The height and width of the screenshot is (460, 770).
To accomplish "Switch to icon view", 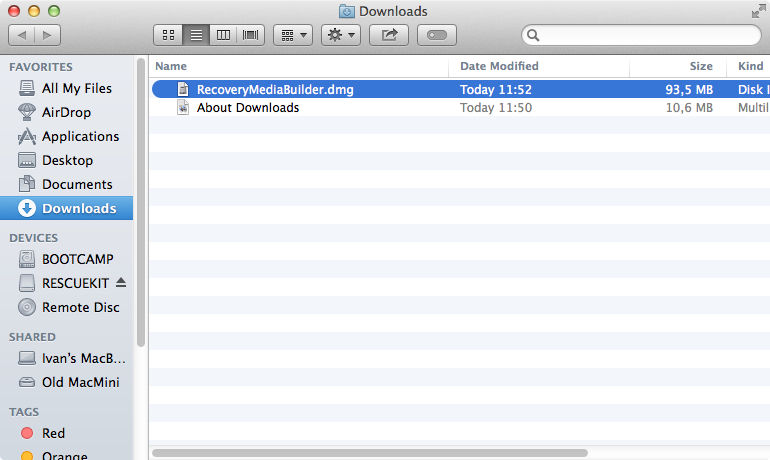I will (x=168, y=35).
